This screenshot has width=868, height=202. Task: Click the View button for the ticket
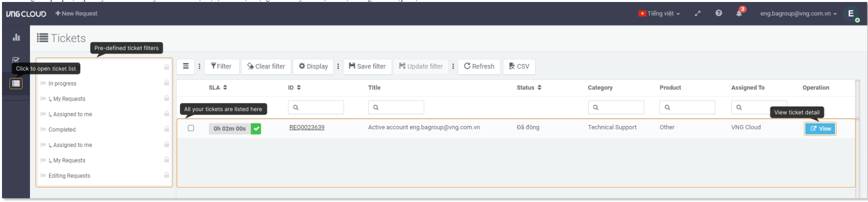pos(820,128)
